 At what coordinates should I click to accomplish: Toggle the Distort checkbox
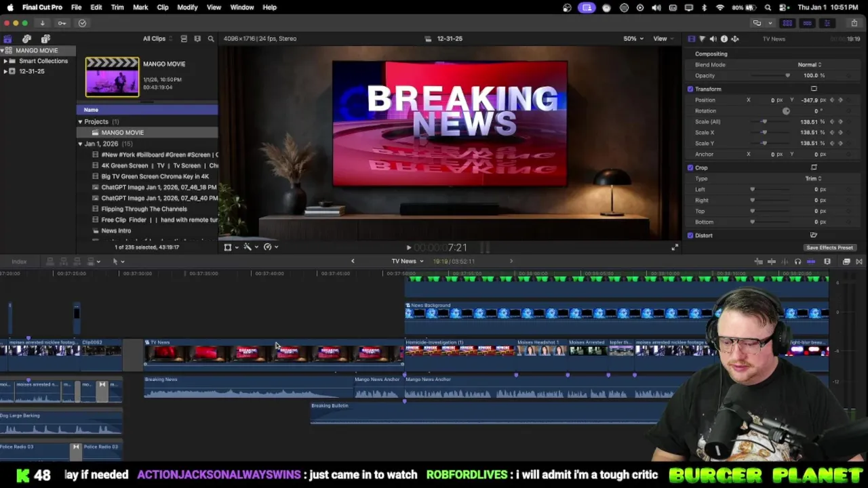(x=690, y=235)
